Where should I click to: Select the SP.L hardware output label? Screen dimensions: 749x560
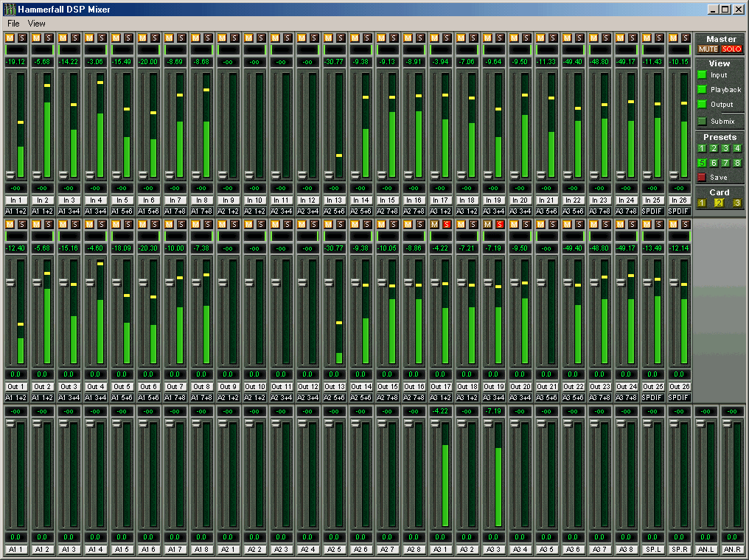(x=652, y=550)
